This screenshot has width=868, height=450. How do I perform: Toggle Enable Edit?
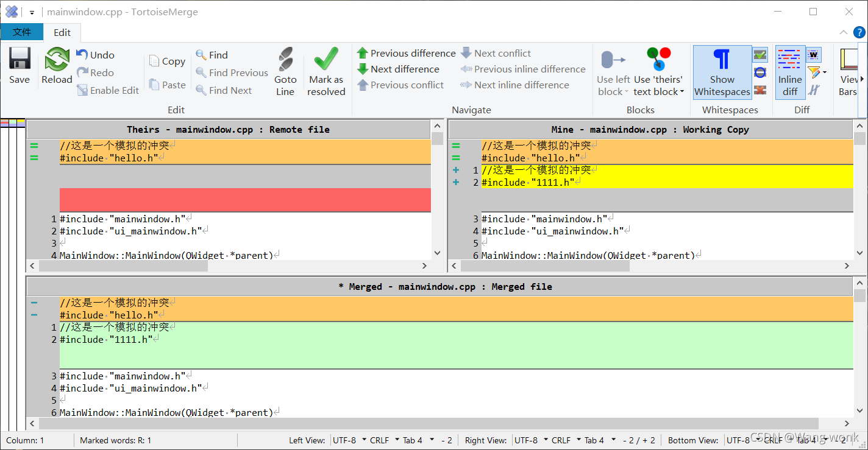coord(108,90)
